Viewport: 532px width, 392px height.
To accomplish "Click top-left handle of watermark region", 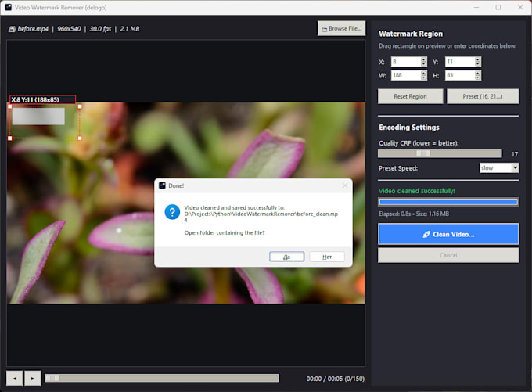I will click(x=10, y=106).
